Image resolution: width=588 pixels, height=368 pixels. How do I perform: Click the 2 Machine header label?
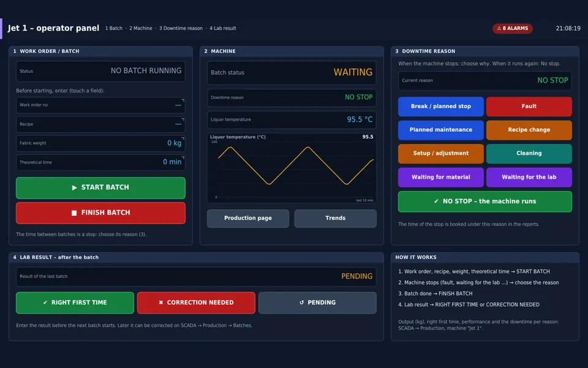coord(141,29)
